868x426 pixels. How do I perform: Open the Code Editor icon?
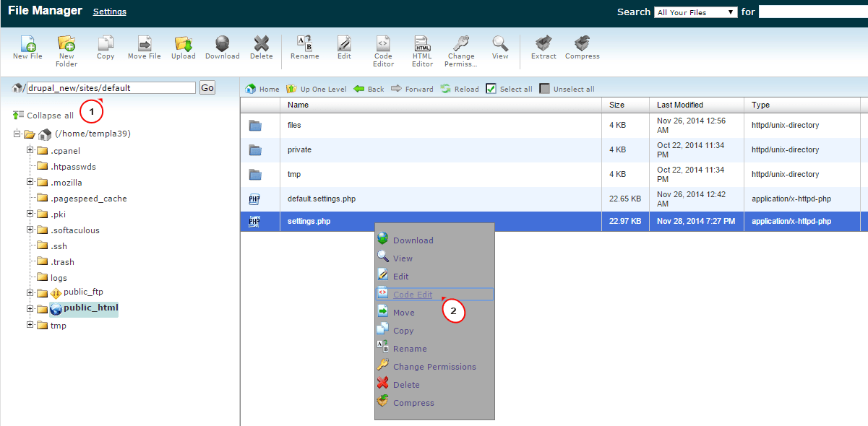383,45
